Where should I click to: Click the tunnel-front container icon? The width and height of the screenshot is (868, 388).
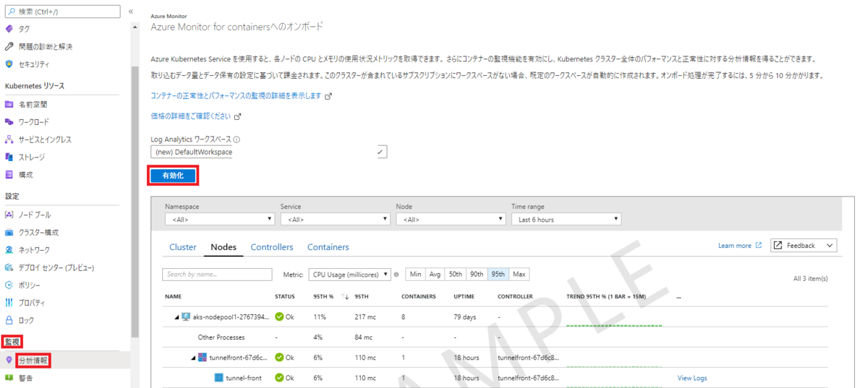(218, 378)
